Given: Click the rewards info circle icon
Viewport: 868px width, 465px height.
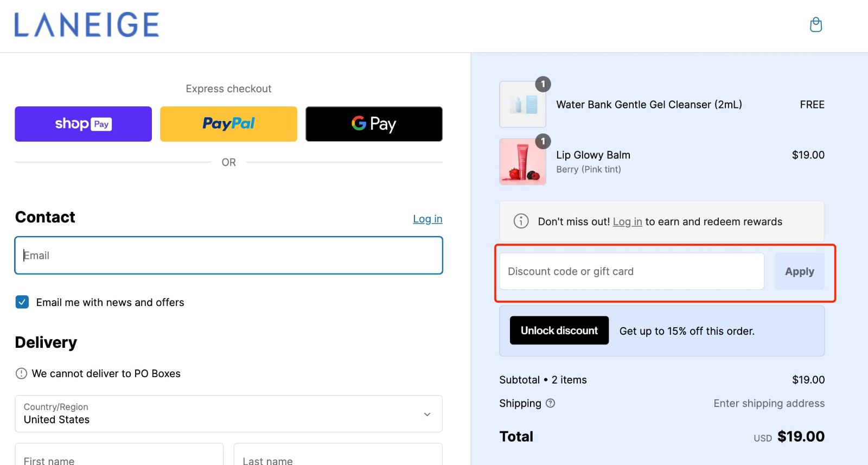Looking at the screenshot, I should click(x=520, y=221).
